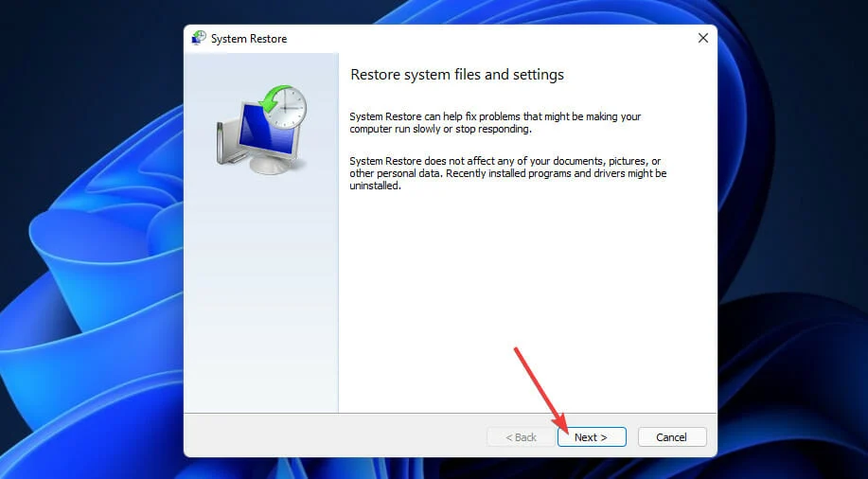Close the System Restore window
This screenshot has width=868, height=479.
[x=703, y=38]
